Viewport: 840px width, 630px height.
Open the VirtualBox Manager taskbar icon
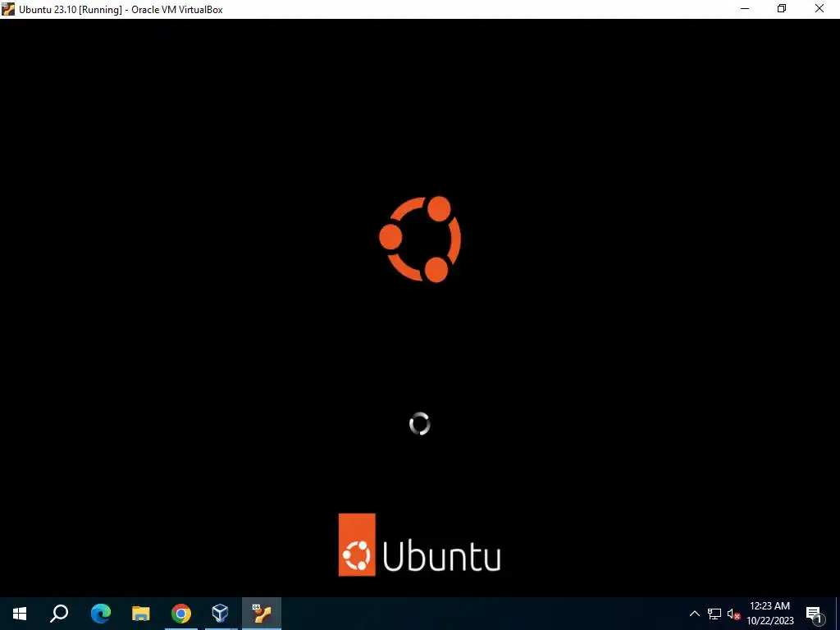(x=220, y=614)
